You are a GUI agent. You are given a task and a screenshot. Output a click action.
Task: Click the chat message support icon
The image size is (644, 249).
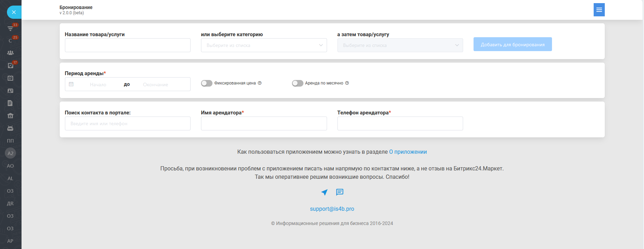340,192
